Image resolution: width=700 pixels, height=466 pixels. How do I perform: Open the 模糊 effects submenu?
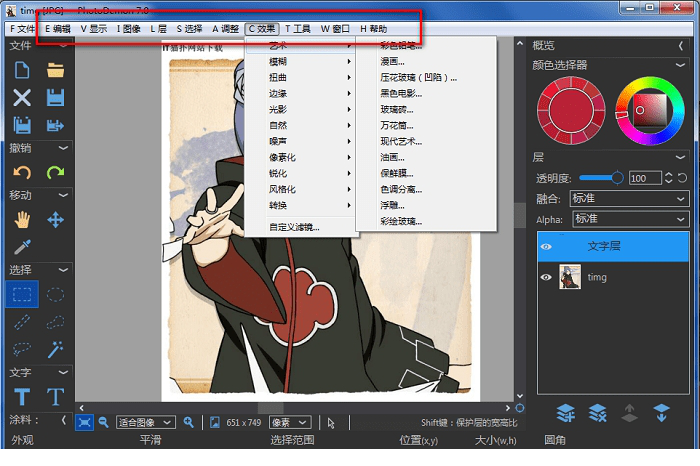[300, 62]
